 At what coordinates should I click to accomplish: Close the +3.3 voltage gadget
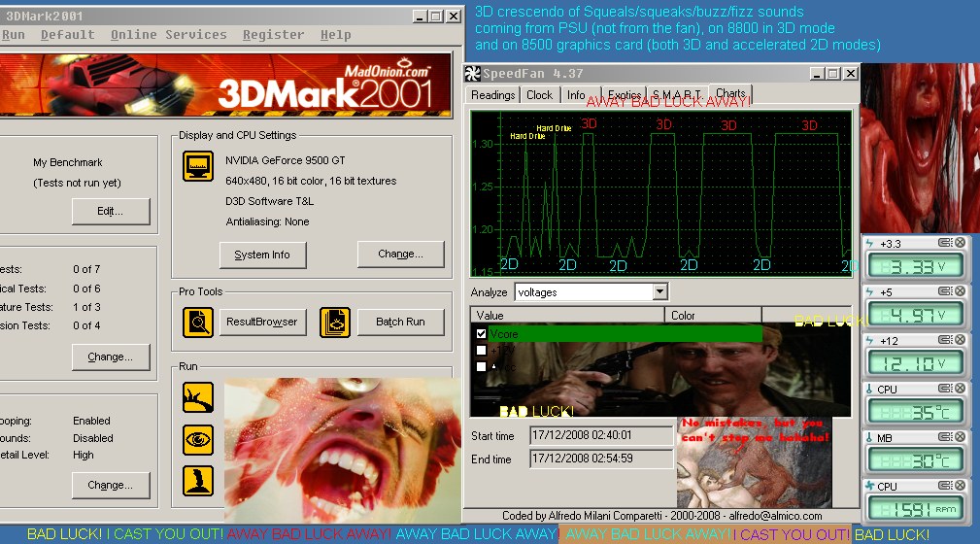pos(960,243)
